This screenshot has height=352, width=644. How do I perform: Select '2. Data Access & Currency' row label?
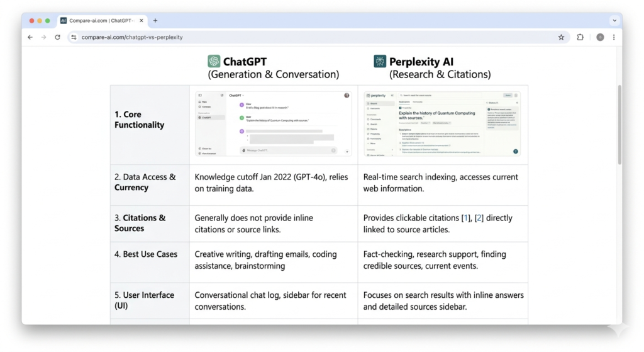click(x=145, y=182)
